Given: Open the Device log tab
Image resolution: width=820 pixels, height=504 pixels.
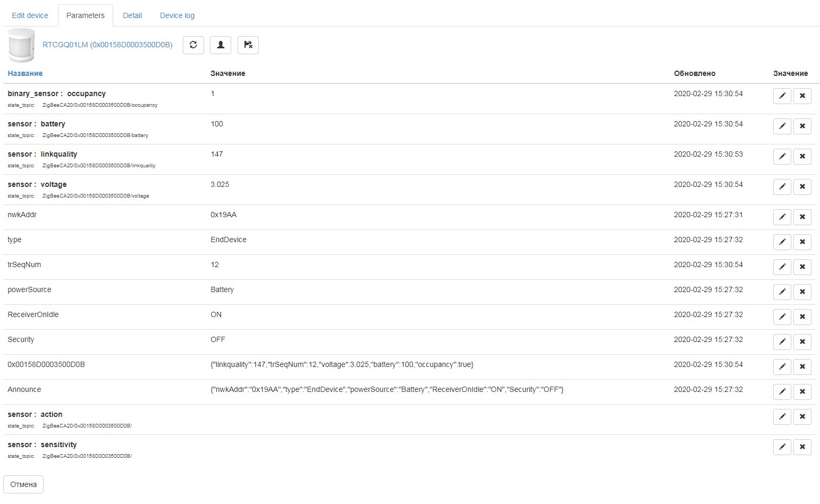Looking at the screenshot, I should [x=176, y=15].
